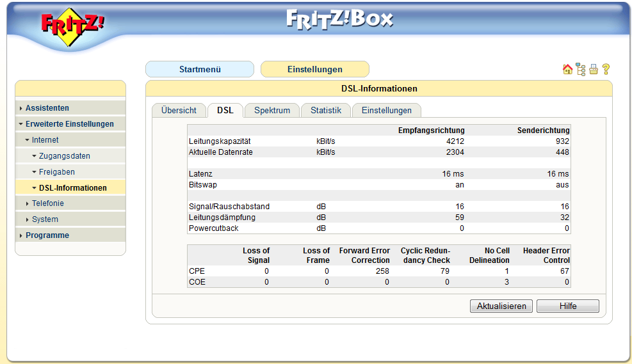
Task: Open the Statistik tab
Action: click(x=326, y=110)
